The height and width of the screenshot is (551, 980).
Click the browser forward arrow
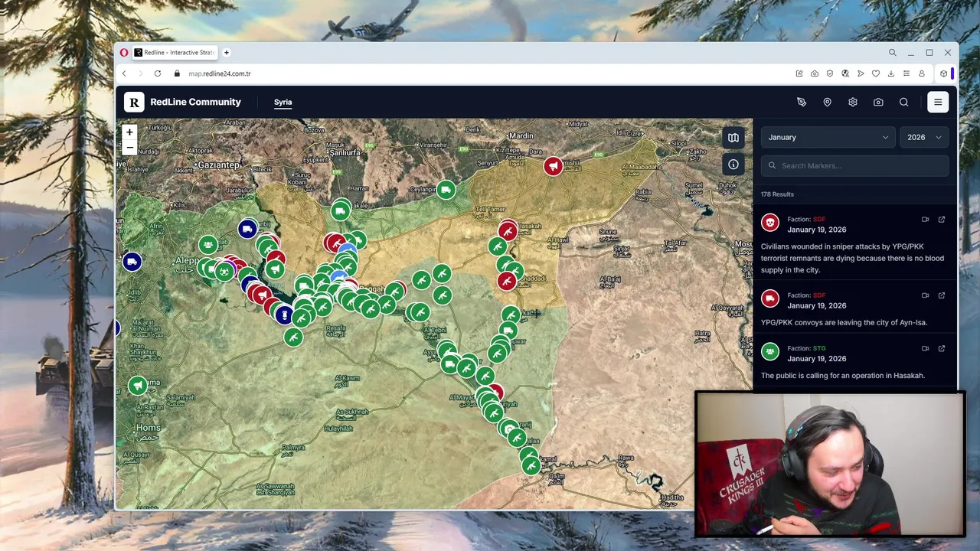pos(141,73)
